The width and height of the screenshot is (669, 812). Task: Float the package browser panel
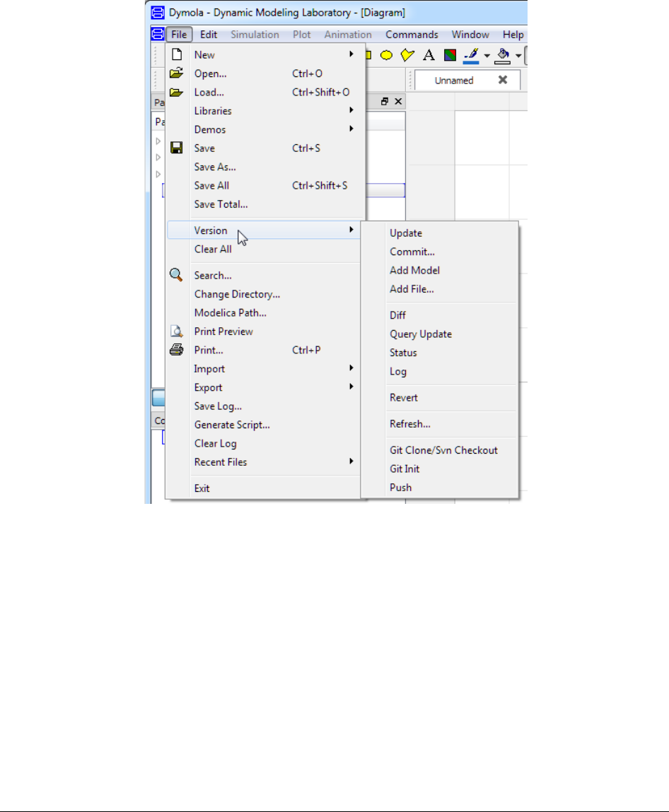click(385, 102)
